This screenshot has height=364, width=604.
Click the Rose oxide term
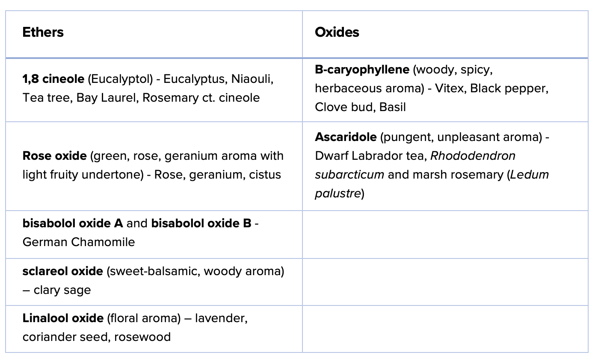coord(54,156)
